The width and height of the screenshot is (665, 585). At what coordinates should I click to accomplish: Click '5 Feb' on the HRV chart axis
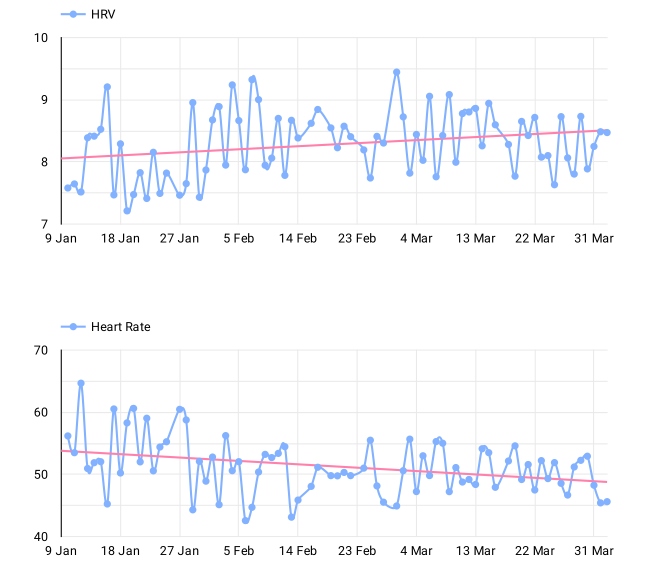[239, 238]
